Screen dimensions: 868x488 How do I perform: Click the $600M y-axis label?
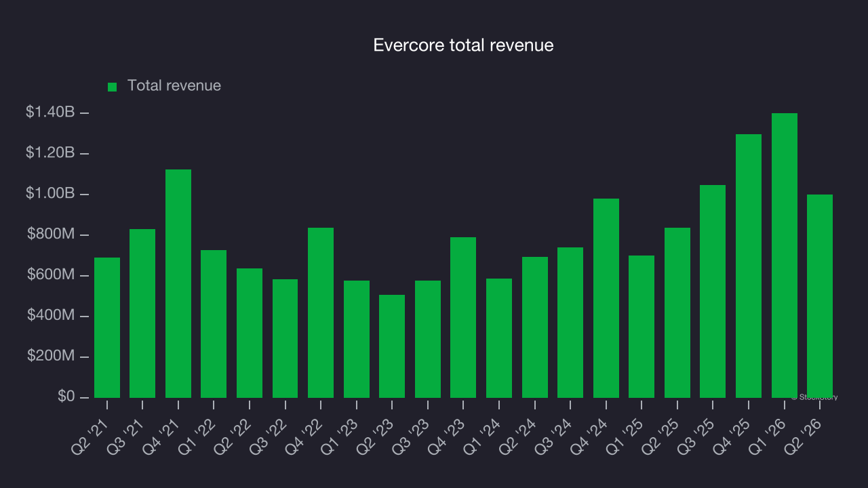pyautogui.click(x=51, y=275)
